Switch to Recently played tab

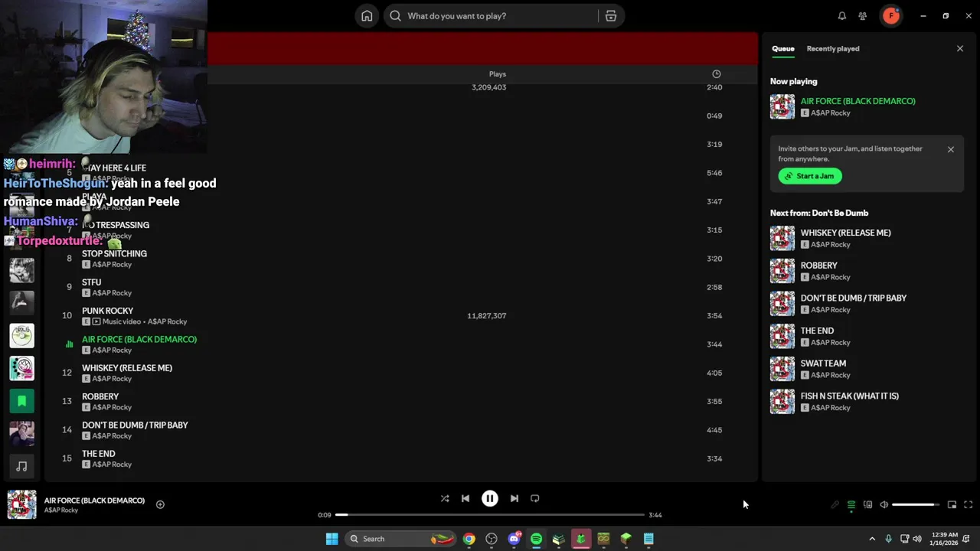[x=833, y=49]
